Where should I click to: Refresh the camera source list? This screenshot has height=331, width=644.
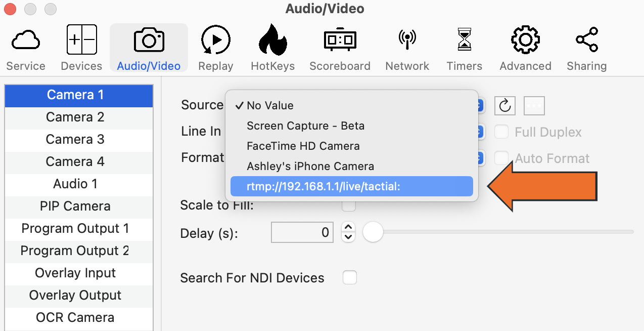(x=504, y=105)
